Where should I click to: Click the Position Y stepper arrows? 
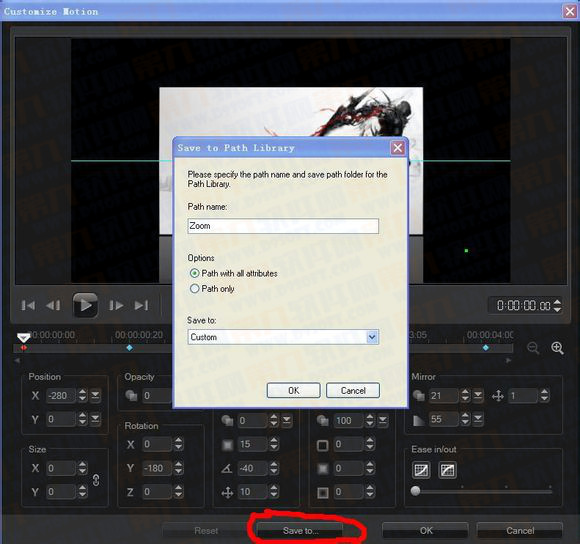(82, 419)
